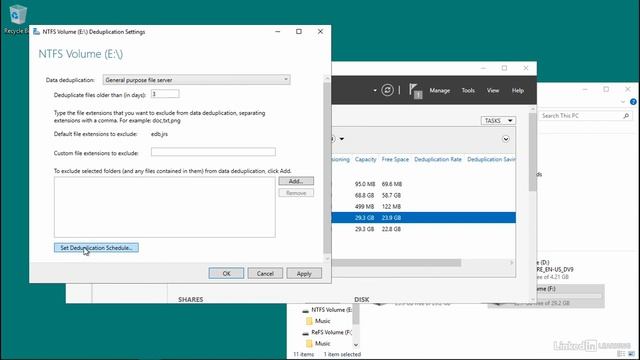Click the Server Manager refresh icon
The width and height of the screenshot is (640, 360).
pyautogui.click(x=387, y=90)
